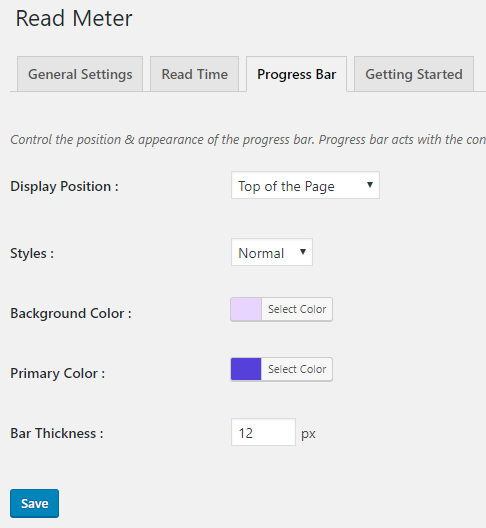The height and width of the screenshot is (528, 486).
Task: Save the progress bar settings
Action: pyautogui.click(x=34, y=503)
